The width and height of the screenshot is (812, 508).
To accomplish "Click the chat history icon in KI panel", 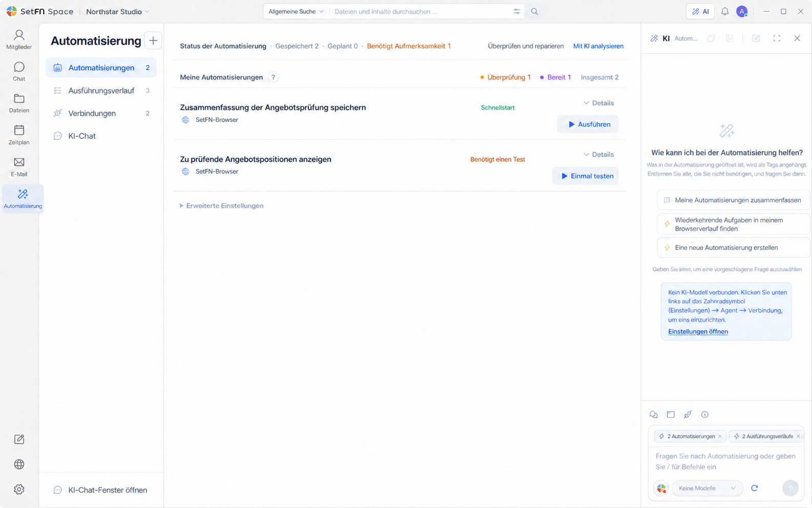I will click(x=654, y=414).
